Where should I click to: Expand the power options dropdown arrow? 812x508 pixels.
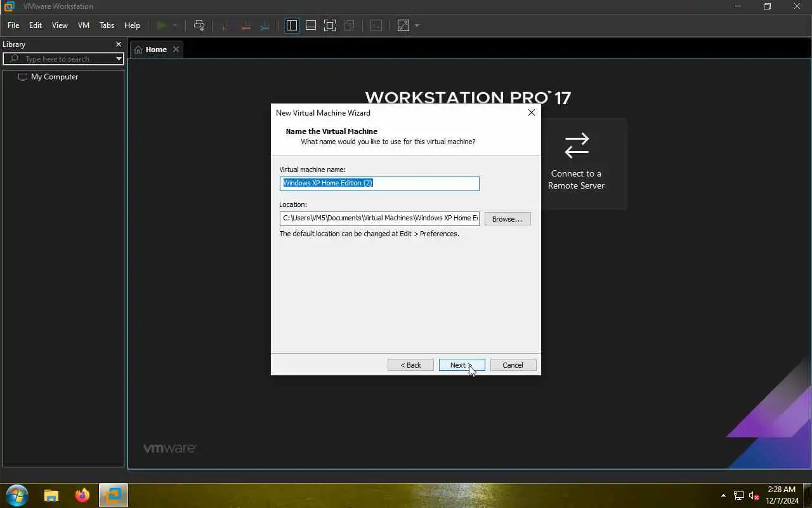(175, 25)
